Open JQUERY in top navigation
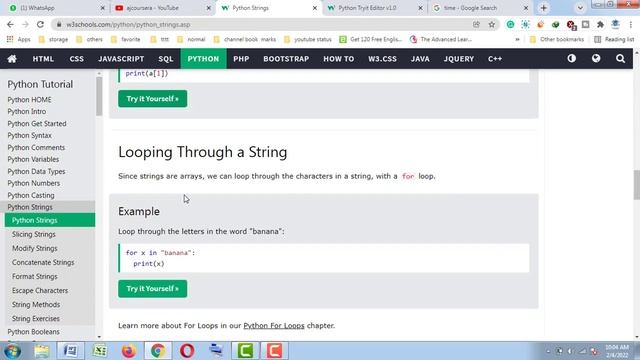Screen dimensions: 640x360 coord(459,59)
